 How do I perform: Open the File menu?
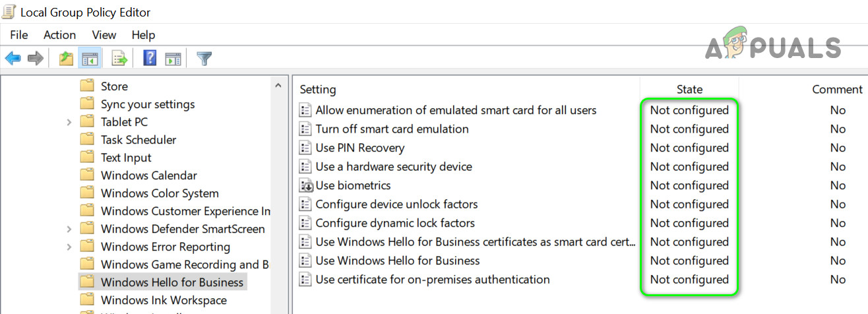tap(19, 35)
